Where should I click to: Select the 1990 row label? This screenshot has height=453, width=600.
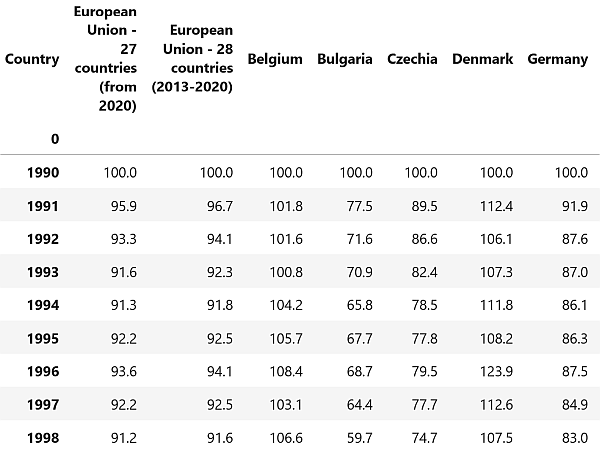coord(43,173)
